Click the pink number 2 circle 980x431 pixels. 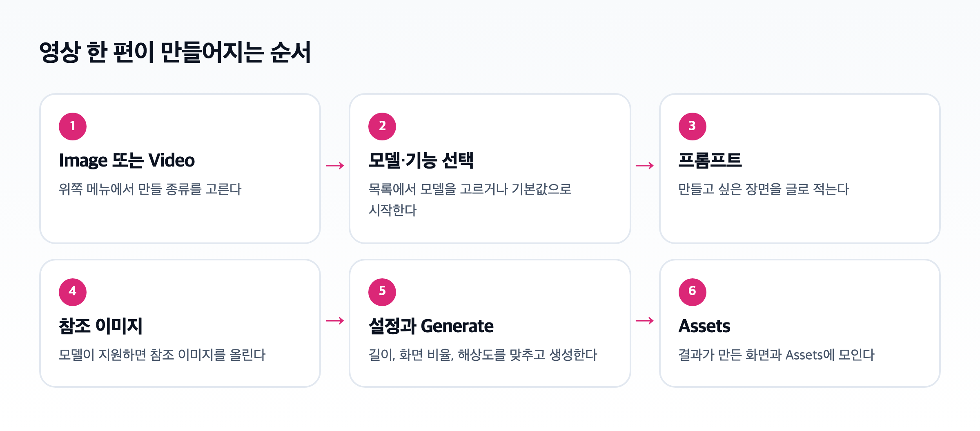point(382,127)
